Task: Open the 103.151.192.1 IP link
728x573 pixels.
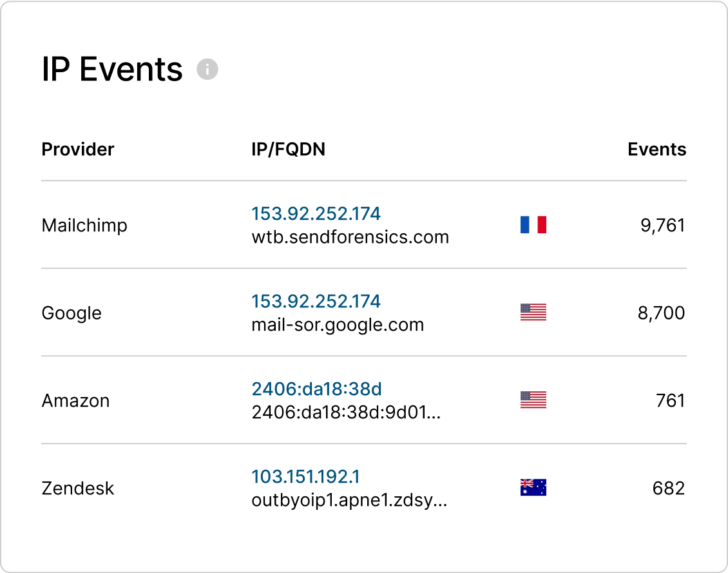Action: point(305,476)
